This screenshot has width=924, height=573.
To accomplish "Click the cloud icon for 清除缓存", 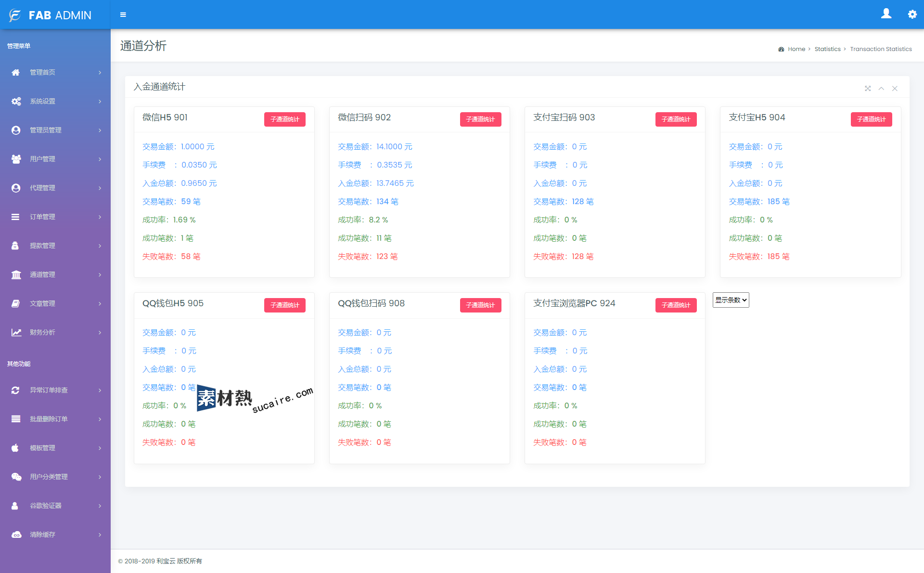I will click(16, 534).
